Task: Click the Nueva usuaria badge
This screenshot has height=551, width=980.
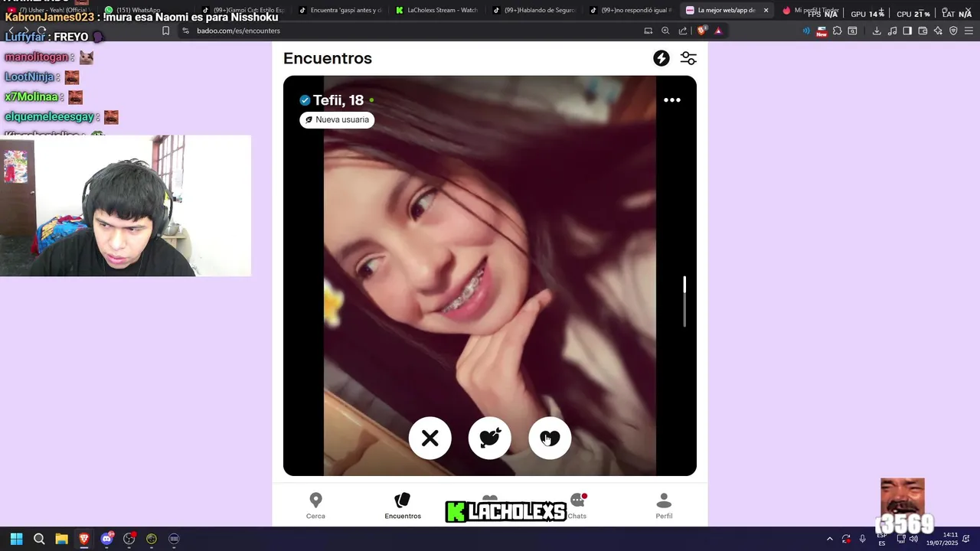Action: coord(337,119)
